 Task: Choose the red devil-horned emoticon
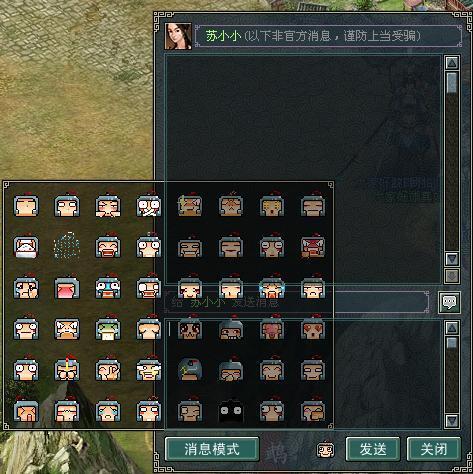pyautogui.click(x=313, y=246)
